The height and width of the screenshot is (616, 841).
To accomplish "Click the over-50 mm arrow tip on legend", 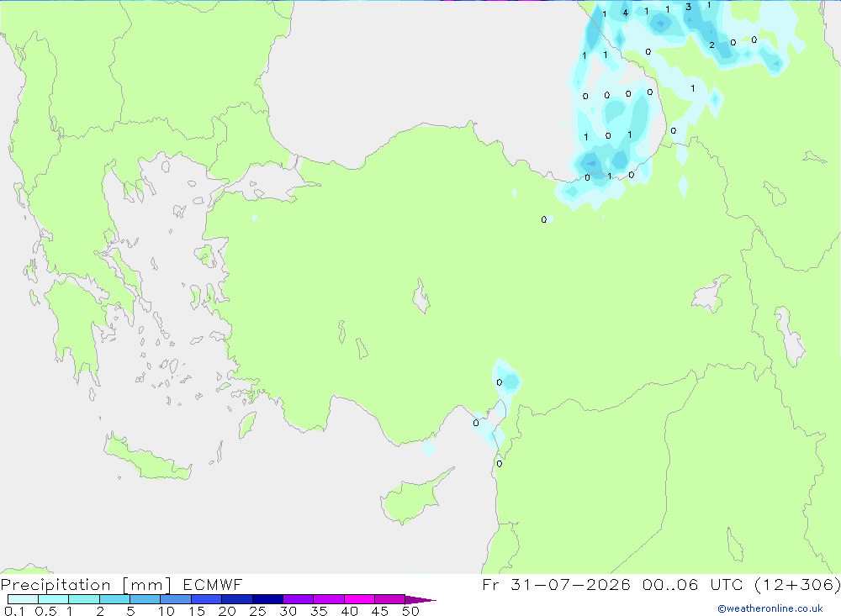I will 421,599.
